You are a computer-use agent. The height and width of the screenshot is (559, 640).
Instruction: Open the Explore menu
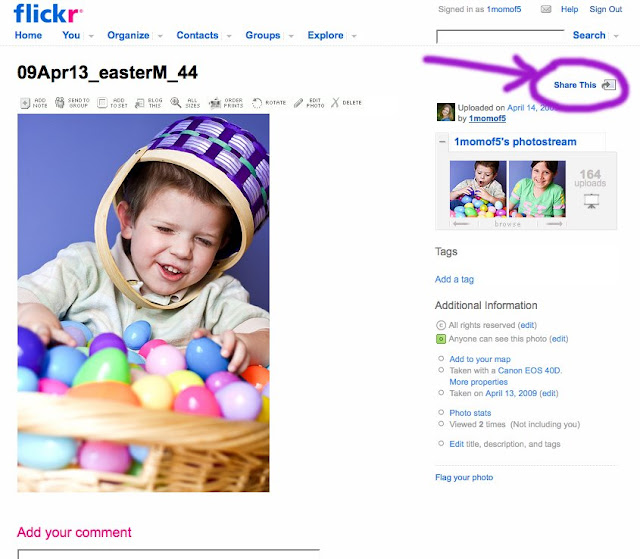click(x=325, y=35)
